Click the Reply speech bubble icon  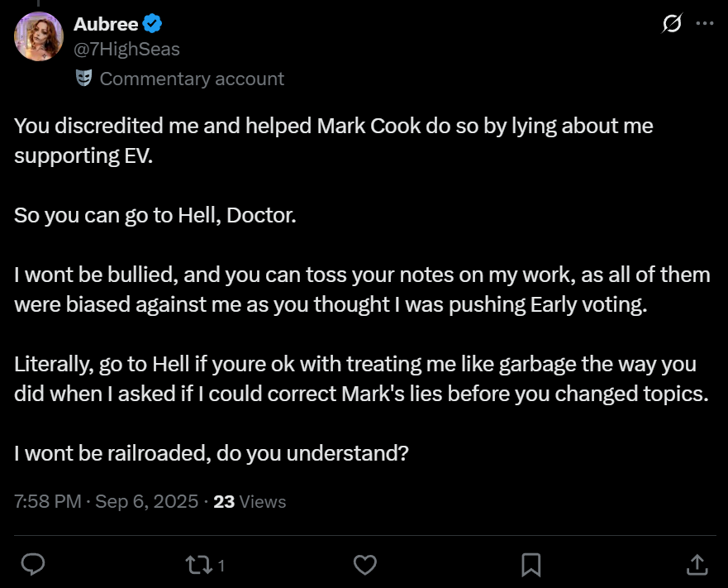pyautogui.click(x=32, y=564)
